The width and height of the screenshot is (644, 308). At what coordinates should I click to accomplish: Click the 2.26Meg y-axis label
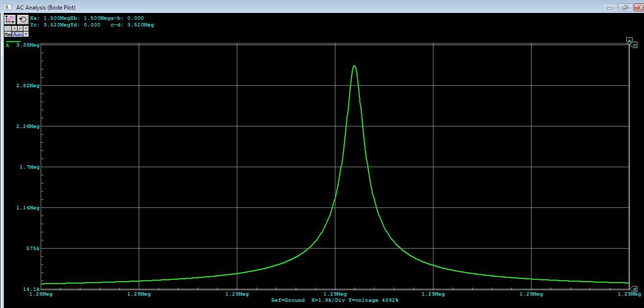(28, 126)
